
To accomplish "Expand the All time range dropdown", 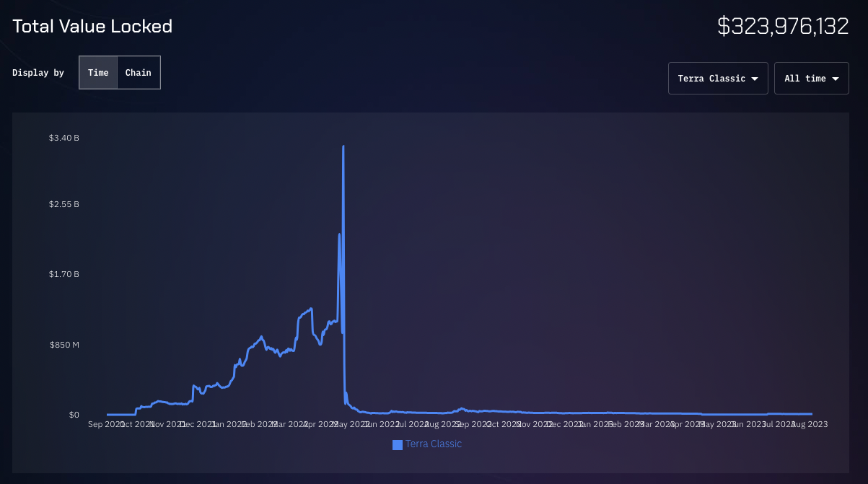I will [x=811, y=79].
